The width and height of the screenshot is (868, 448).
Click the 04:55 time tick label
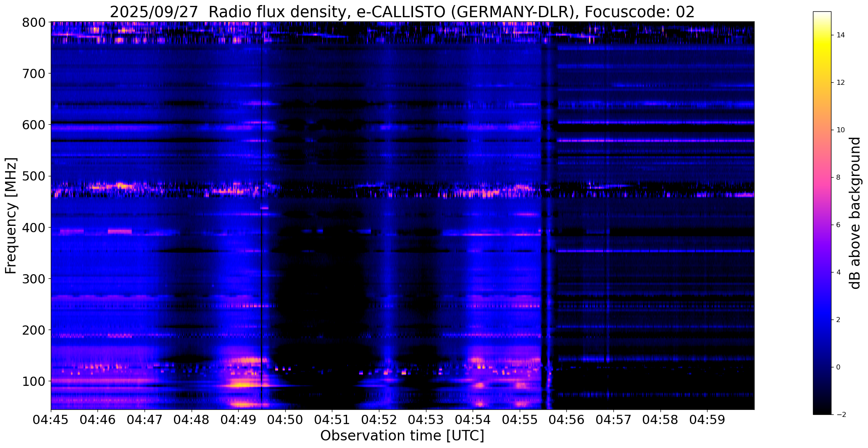tap(520, 420)
